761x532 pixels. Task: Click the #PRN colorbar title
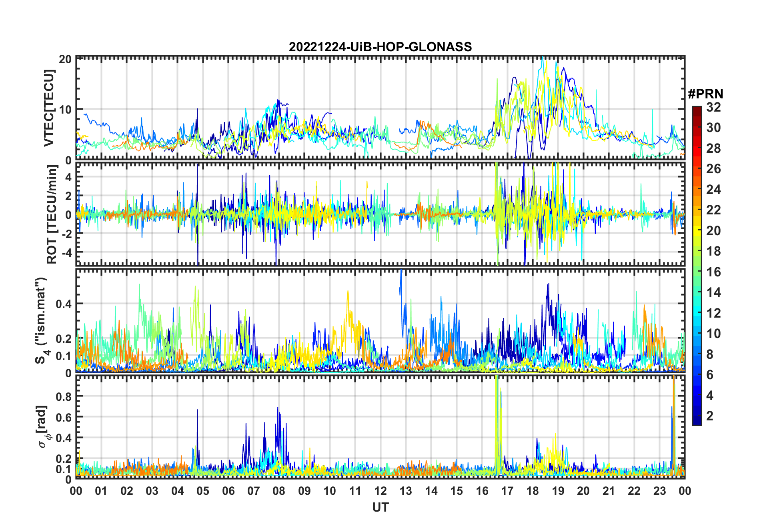[705, 94]
